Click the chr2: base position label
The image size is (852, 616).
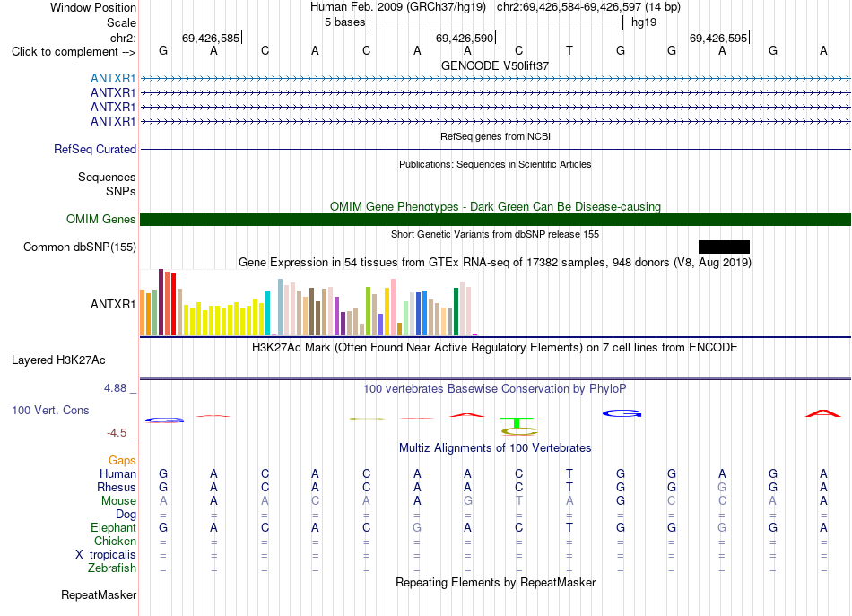point(123,38)
